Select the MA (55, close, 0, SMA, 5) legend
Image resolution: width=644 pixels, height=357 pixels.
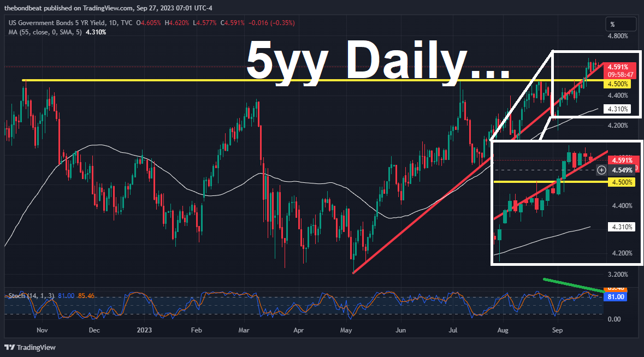pyautogui.click(x=45, y=32)
